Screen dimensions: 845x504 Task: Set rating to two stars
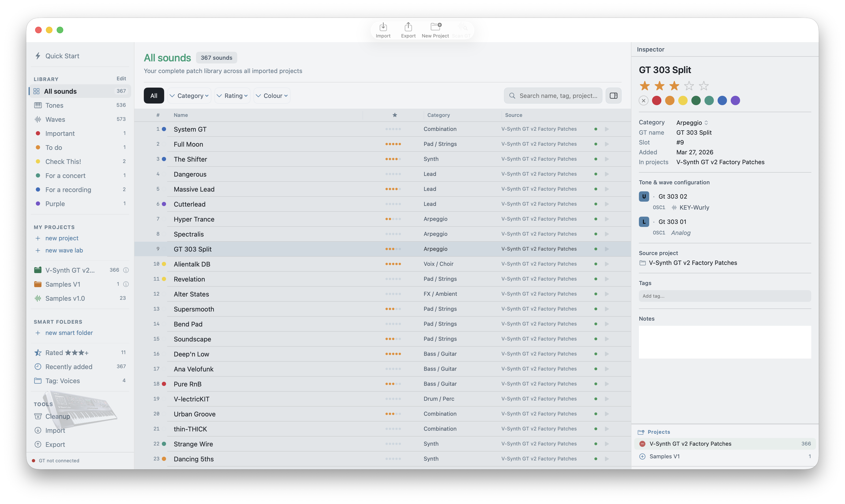(x=659, y=86)
